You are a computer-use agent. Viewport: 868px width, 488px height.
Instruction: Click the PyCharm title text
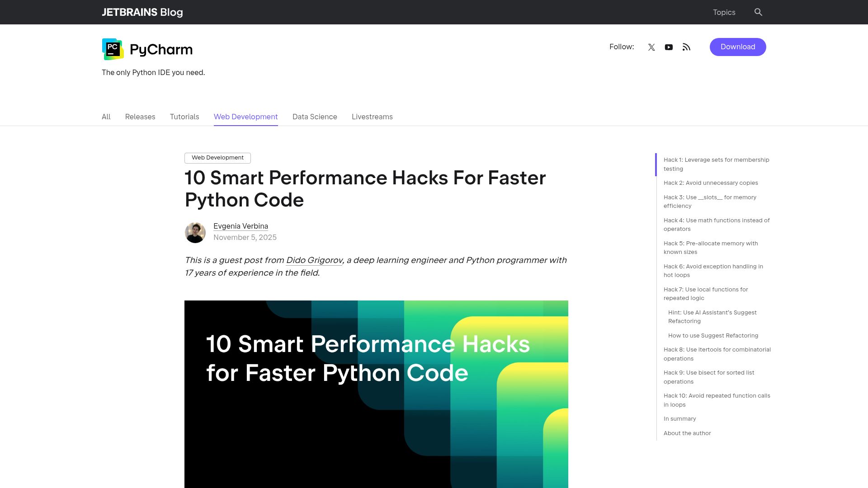pos(161,49)
